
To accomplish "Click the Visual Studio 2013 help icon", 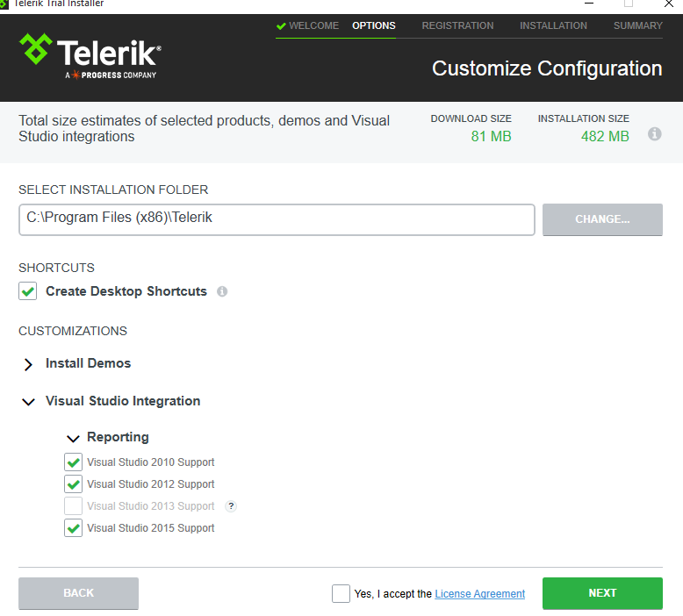I will 231,506.
